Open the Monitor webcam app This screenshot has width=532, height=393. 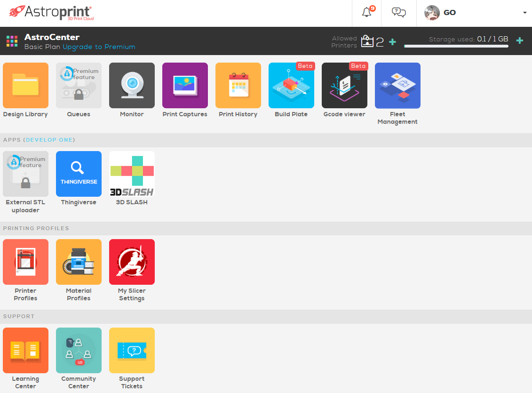[x=132, y=85]
